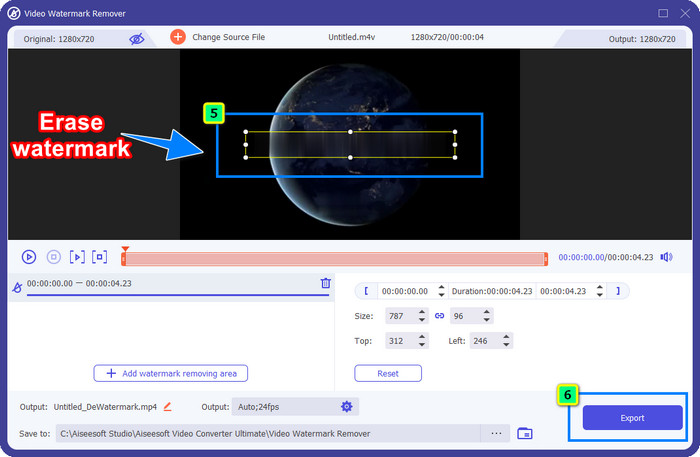Click the orange playhead marker on timeline
This screenshot has width=700, height=457.
pos(125,249)
